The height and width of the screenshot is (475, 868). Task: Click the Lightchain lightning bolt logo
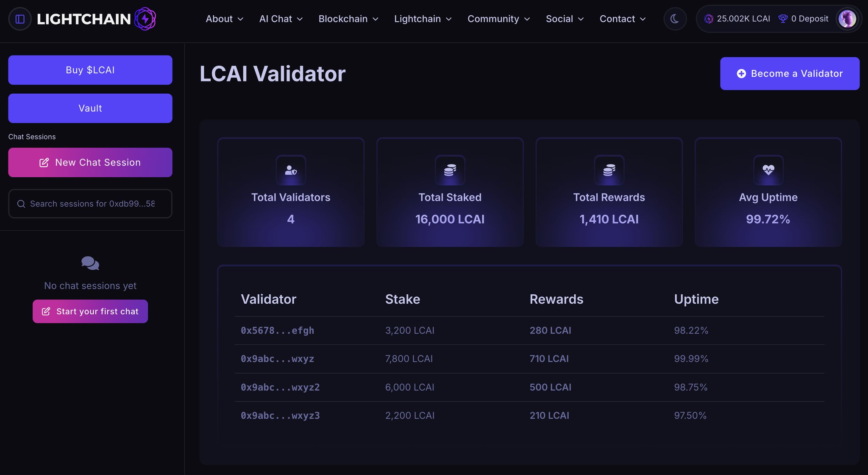(145, 19)
